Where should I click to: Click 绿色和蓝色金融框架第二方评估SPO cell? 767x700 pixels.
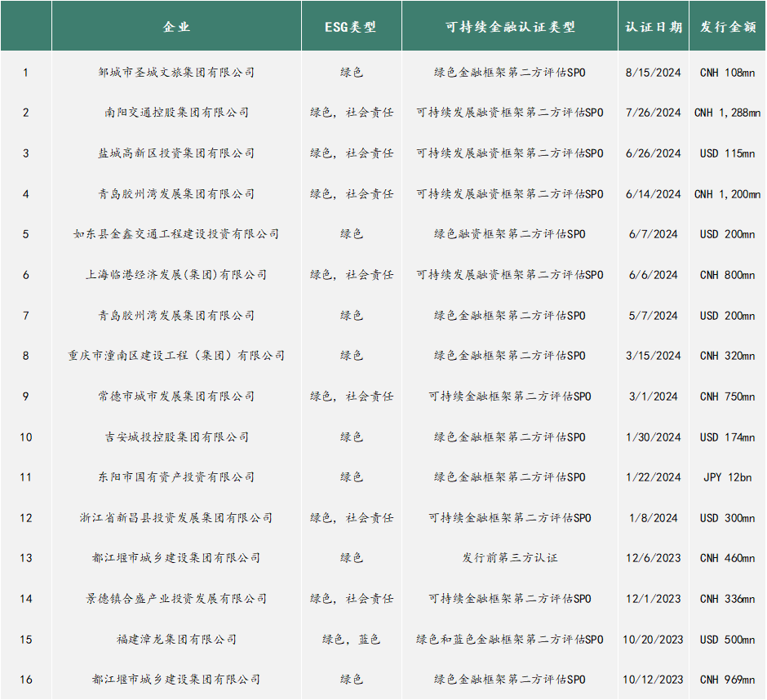[510, 639]
